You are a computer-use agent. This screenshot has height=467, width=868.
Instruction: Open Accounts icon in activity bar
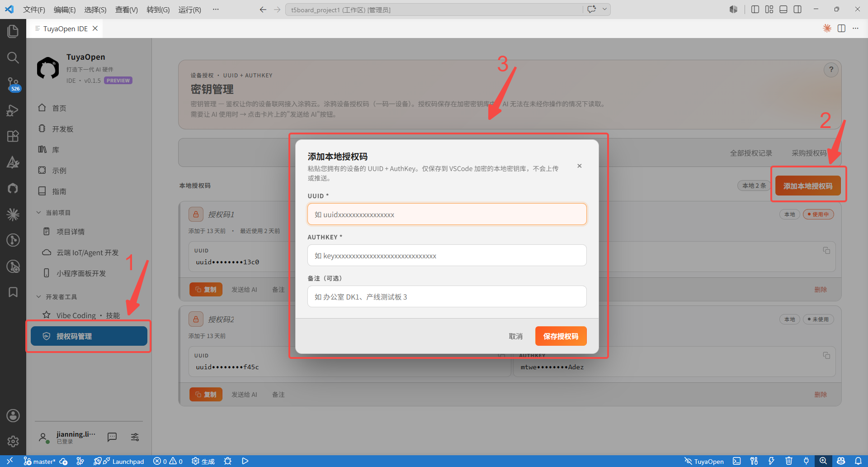coord(13,415)
